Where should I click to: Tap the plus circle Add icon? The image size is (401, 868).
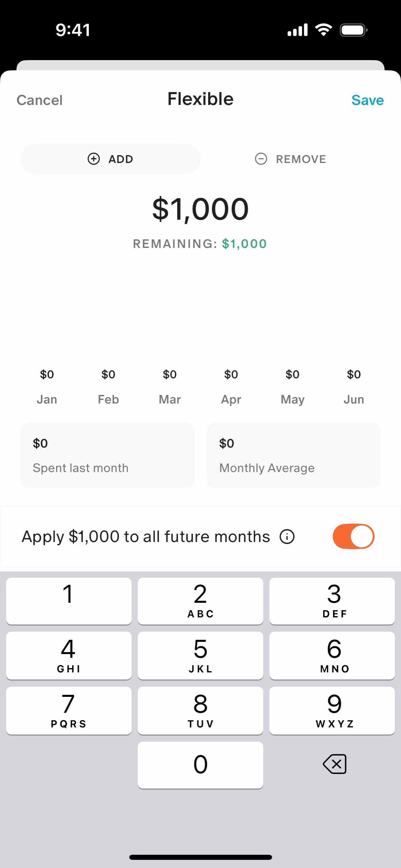pyautogui.click(x=94, y=159)
